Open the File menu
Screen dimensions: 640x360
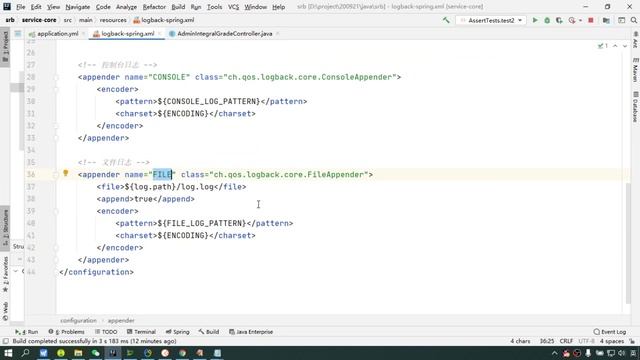(20, 7)
